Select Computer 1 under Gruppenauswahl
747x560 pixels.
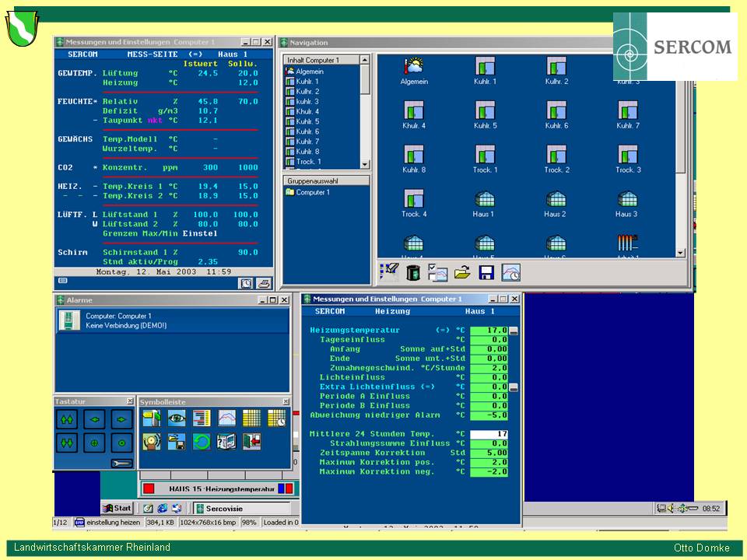311,192
